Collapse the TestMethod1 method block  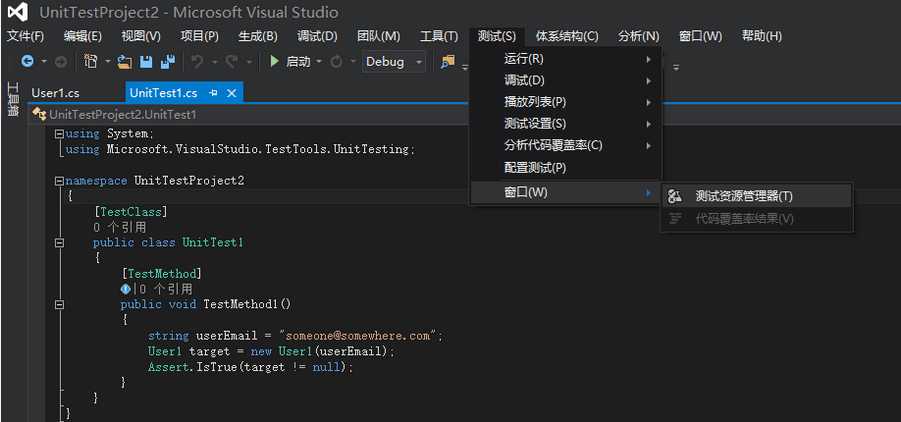59,305
